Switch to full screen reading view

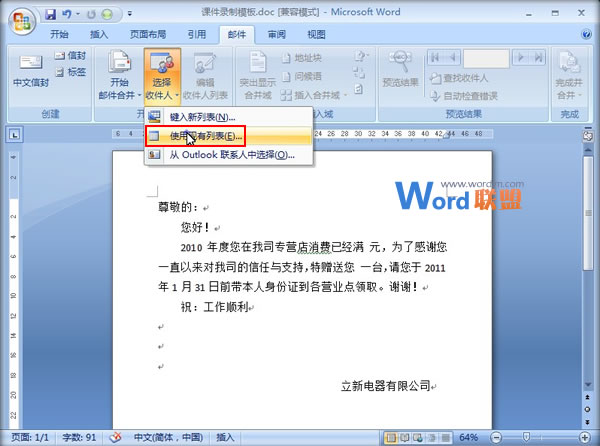coord(404,437)
